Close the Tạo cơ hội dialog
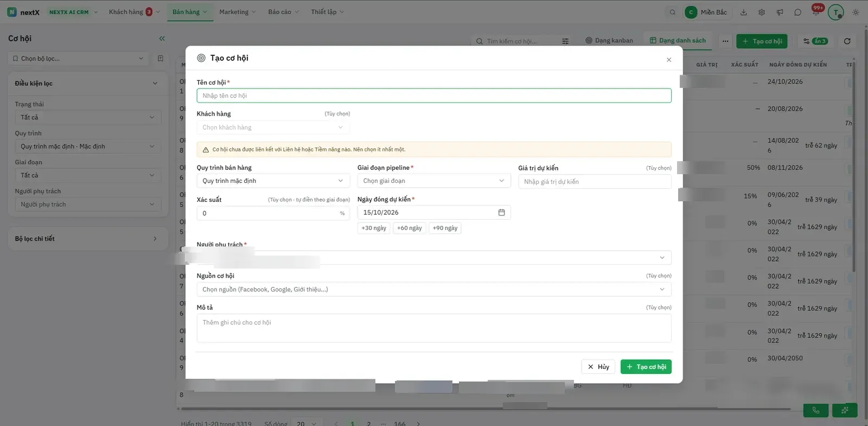868x426 pixels. point(669,60)
